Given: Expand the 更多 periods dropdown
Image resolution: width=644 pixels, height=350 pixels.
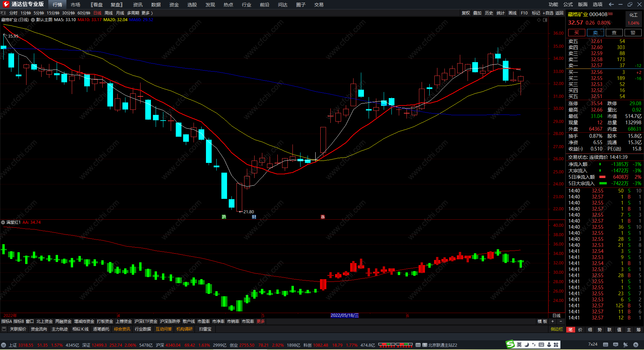Looking at the screenshot, I should (147, 13).
